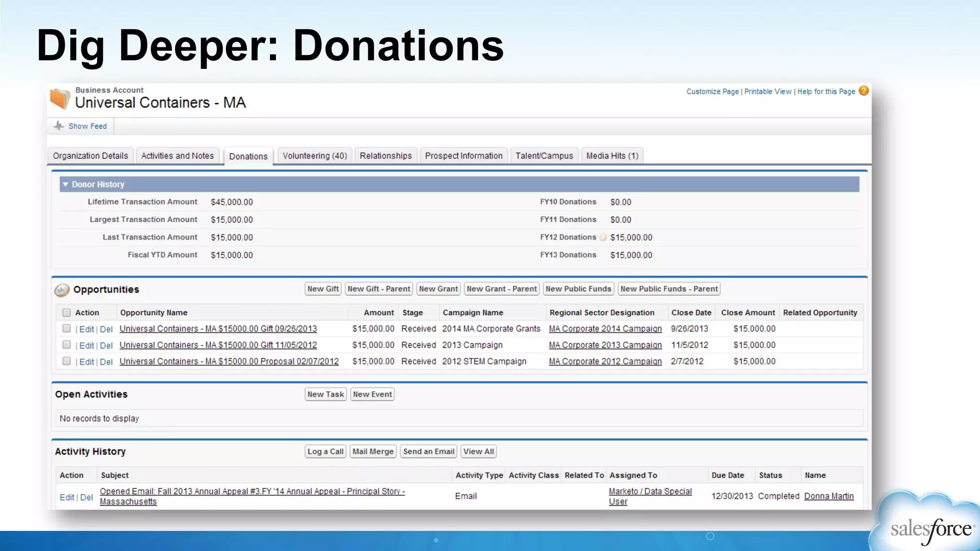Image resolution: width=980 pixels, height=551 pixels.
Task: Open Marketo / Data Special User link
Action: [x=650, y=496]
